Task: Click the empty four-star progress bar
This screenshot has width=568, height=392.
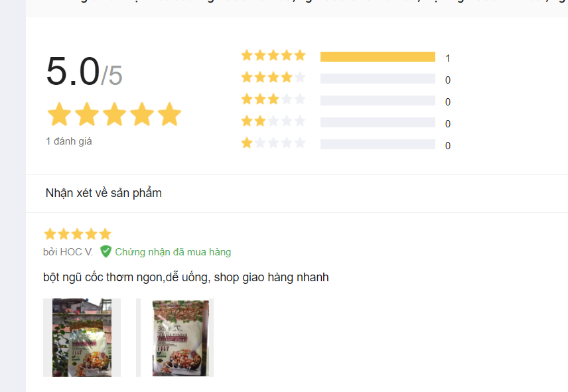Action: [x=378, y=79]
